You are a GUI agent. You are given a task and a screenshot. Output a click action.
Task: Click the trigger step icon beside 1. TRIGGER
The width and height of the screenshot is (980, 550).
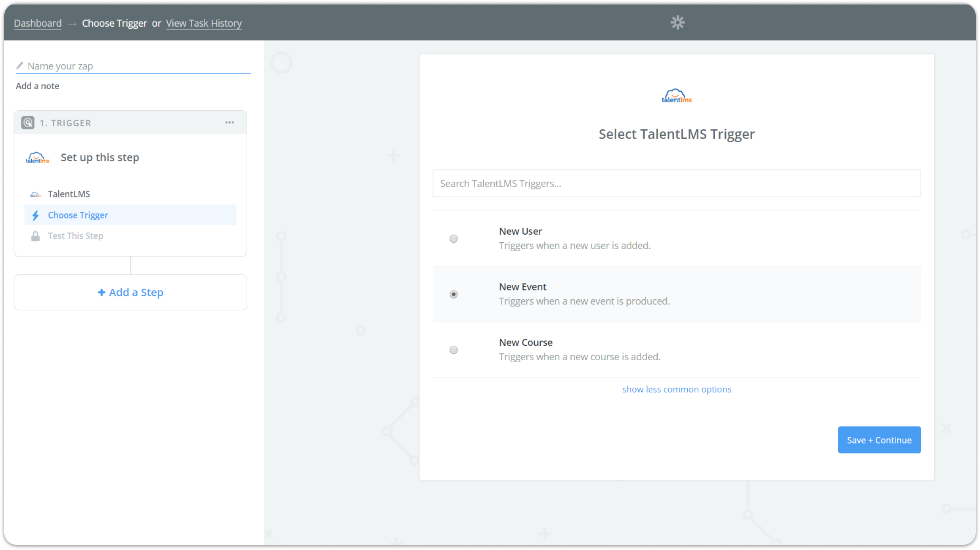tap(28, 123)
